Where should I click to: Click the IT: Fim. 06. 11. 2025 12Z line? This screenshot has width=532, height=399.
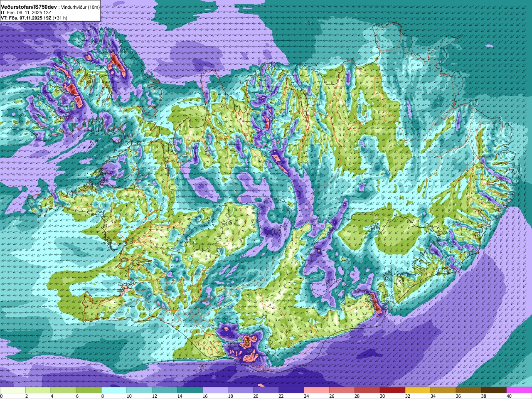pos(26,13)
